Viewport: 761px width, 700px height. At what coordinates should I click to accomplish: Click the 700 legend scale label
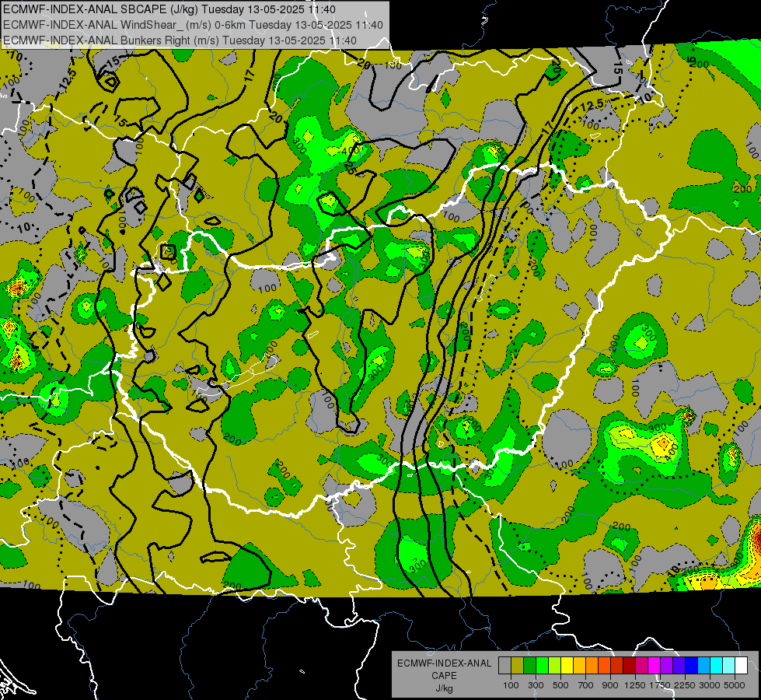click(586, 685)
